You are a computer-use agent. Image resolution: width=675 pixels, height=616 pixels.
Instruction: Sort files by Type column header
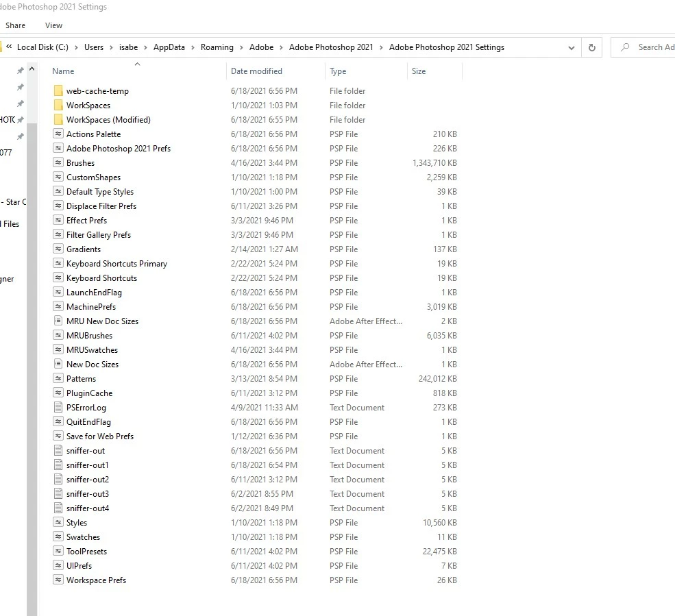click(366, 71)
